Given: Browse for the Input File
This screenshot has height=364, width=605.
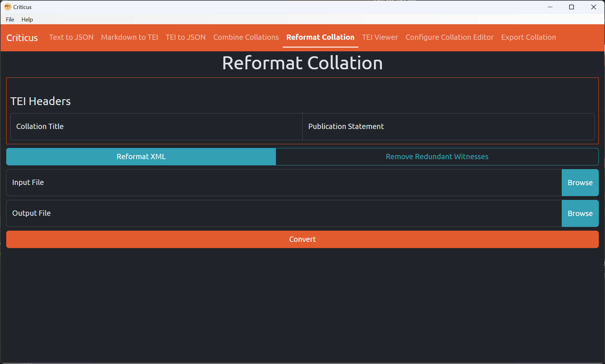Looking at the screenshot, I should click(x=580, y=182).
